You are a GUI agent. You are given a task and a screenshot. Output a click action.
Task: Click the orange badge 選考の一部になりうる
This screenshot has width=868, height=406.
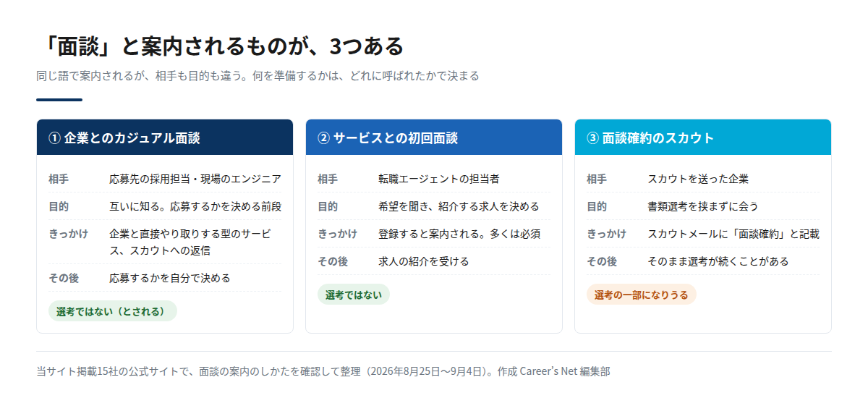(x=642, y=295)
